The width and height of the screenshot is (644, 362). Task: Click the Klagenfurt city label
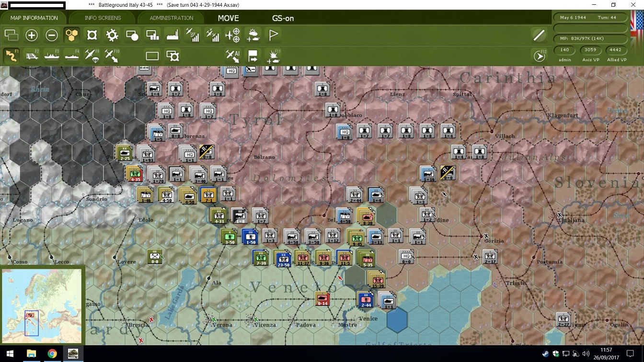coord(563,115)
